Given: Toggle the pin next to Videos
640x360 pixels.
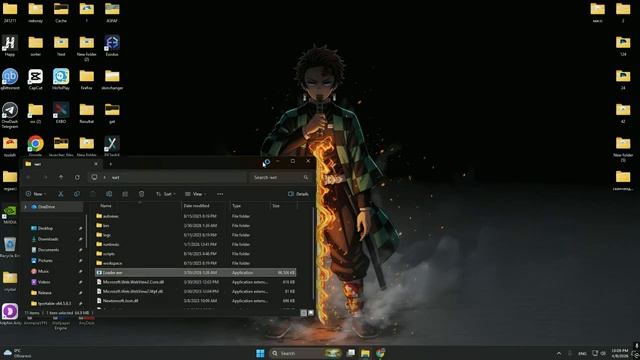Looking at the screenshot, I should (80, 282).
